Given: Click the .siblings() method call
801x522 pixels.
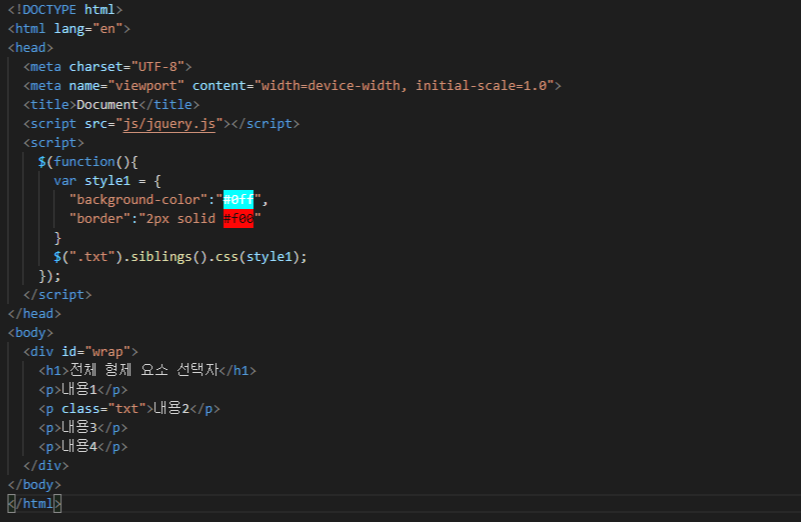Looking at the screenshot, I should [x=164, y=256].
